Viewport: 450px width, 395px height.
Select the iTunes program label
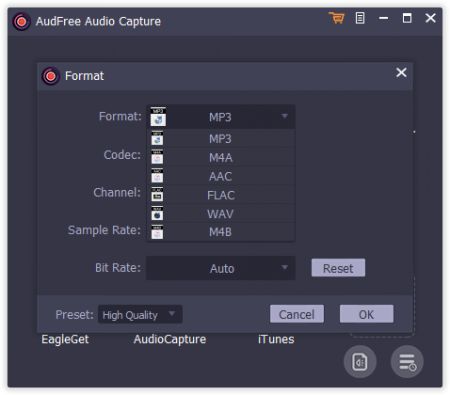point(276,340)
